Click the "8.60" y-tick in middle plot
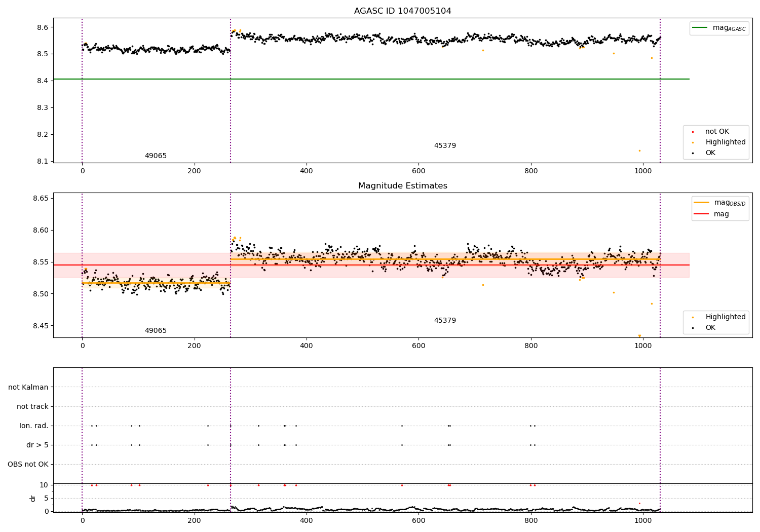The height and width of the screenshot is (532, 760). 41,230
